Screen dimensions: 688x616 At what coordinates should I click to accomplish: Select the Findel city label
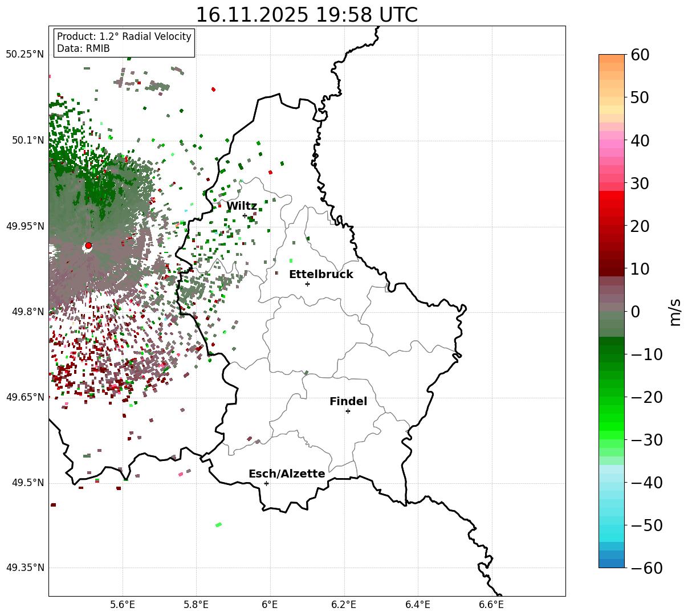coord(348,402)
